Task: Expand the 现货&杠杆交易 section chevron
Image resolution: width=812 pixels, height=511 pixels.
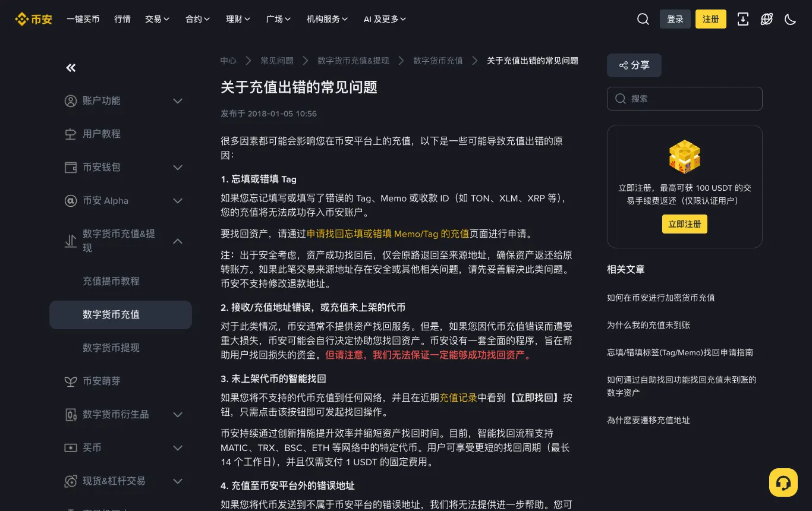Action: (x=178, y=481)
